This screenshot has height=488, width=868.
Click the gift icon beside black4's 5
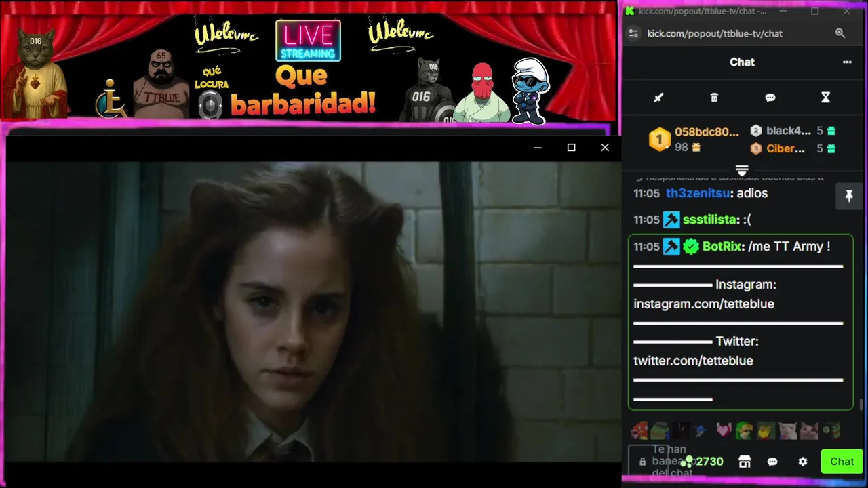pyautogui.click(x=831, y=131)
